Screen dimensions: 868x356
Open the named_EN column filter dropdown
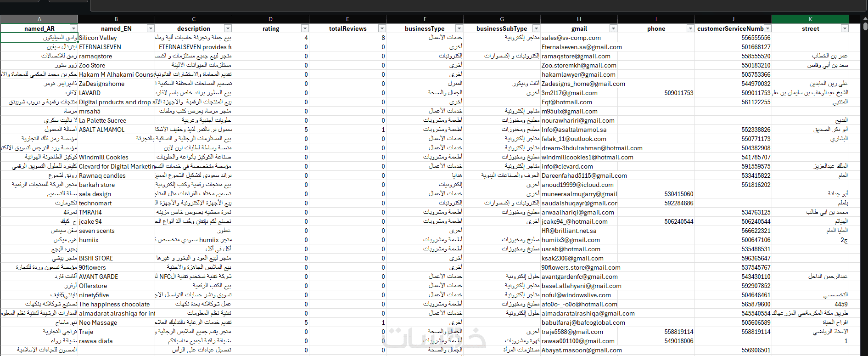(x=151, y=28)
